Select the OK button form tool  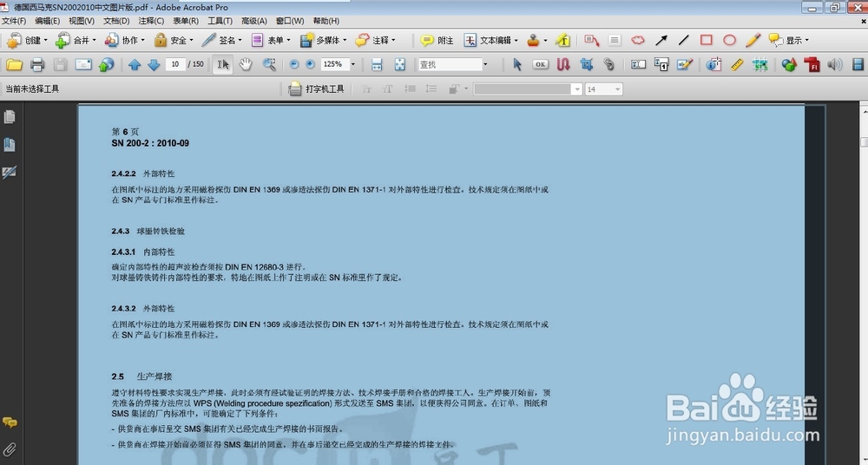[540, 65]
